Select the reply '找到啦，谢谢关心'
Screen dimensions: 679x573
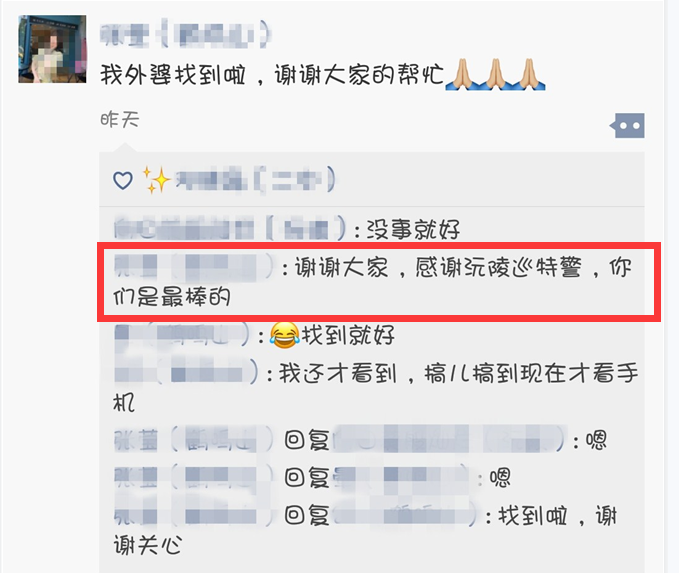click(365, 530)
